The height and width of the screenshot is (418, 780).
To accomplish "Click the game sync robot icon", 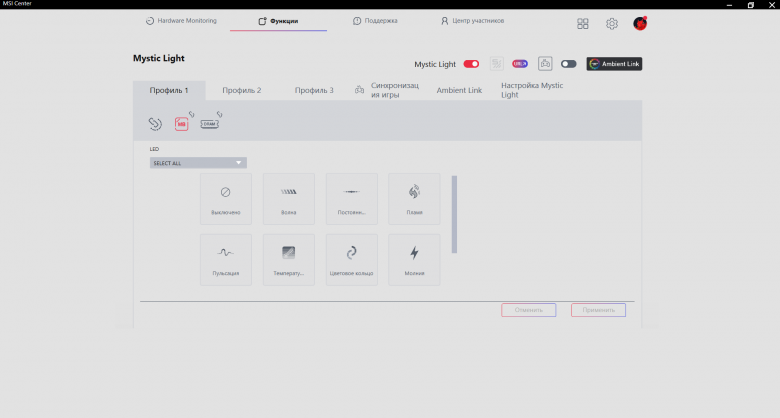I will (545, 64).
